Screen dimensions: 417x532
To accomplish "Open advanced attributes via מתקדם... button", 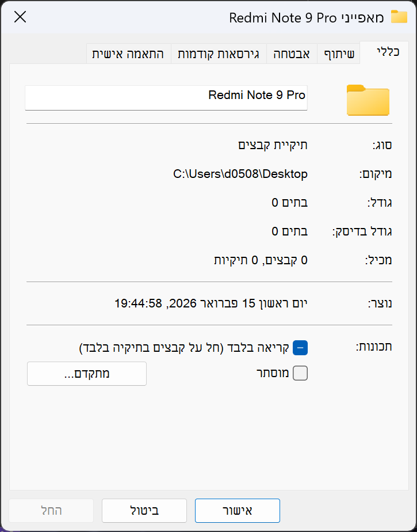I will 87,374.
